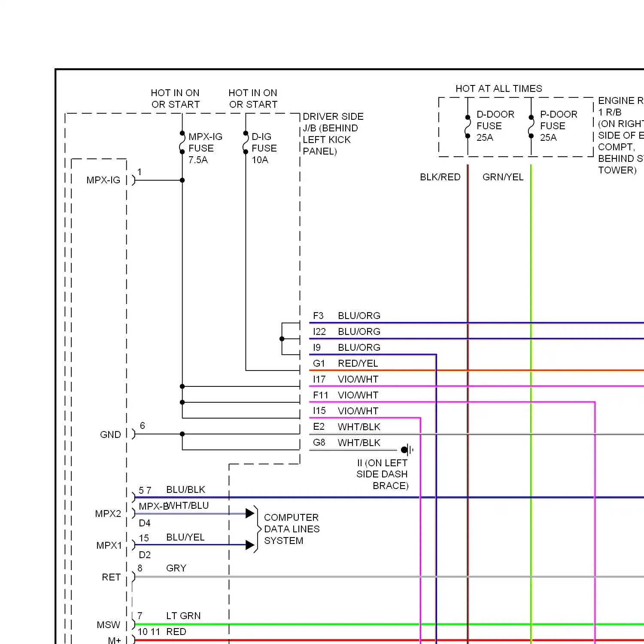Select the "D-IG FUSE 10A" label
Screen dimensions: 644x644
point(264,148)
